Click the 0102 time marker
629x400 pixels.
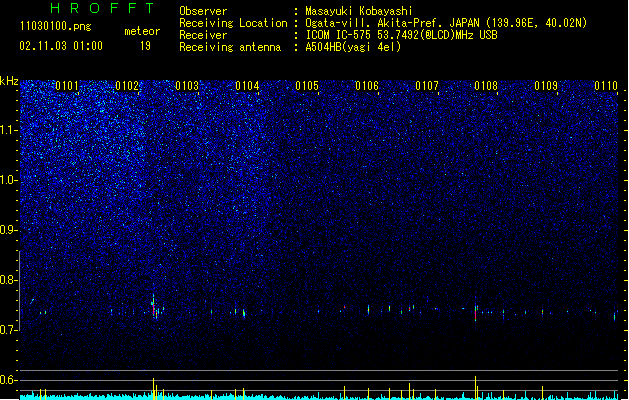click(127, 86)
